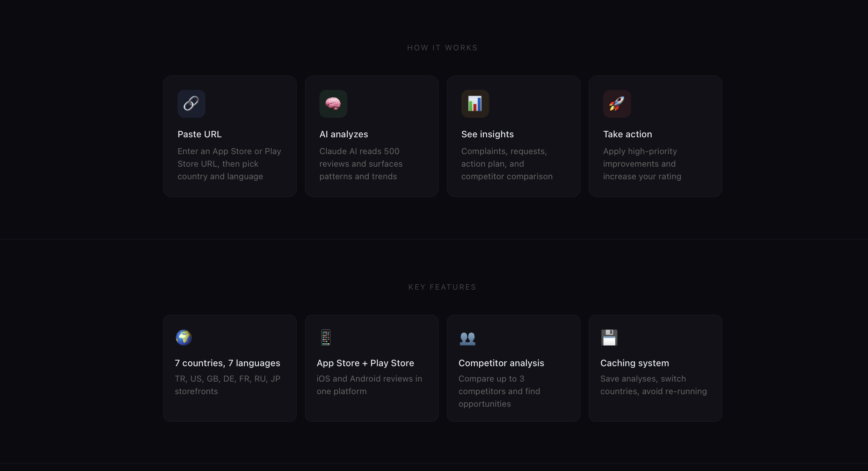Click the text 'competitor comparison'
The image size is (868, 471).
[507, 176]
